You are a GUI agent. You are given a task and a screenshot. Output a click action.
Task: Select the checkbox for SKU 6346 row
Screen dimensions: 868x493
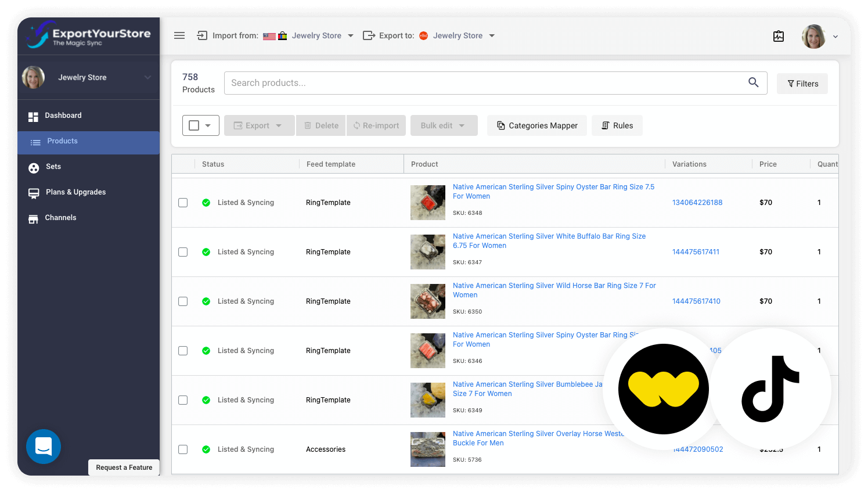[x=183, y=351]
